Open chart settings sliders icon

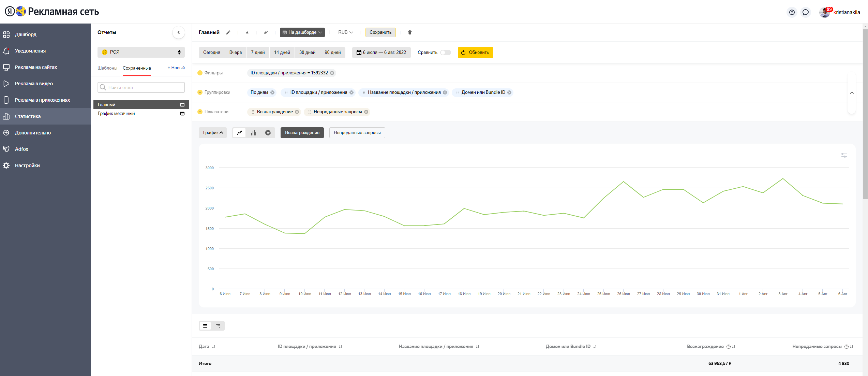tap(844, 155)
